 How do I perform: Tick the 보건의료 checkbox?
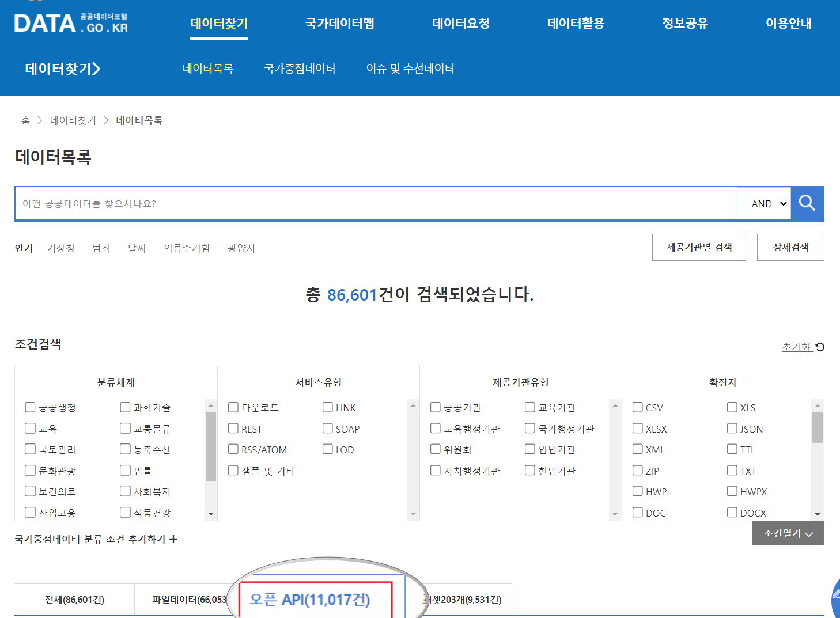[31, 491]
